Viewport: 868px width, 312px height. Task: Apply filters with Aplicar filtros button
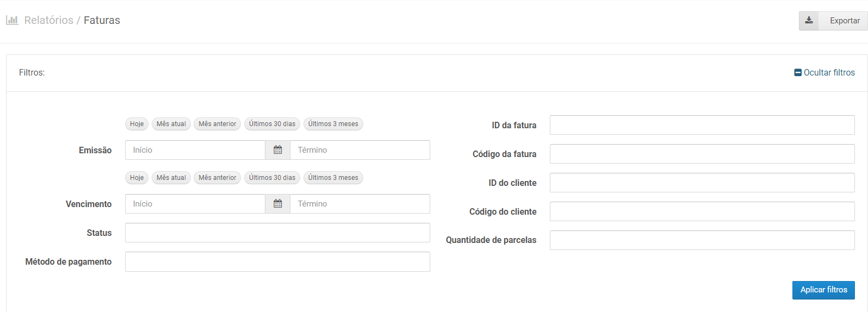823,290
